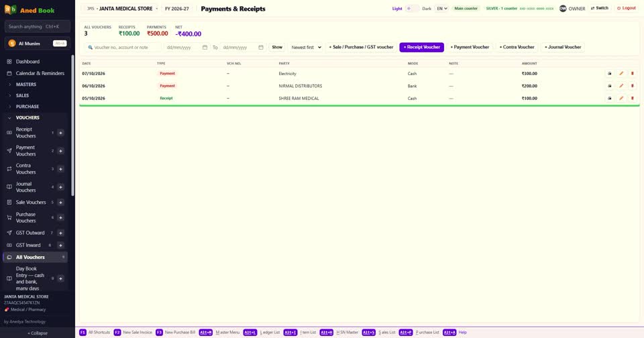This screenshot has width=644, height=338.
Task: Click the sidebar scrollbar
Action: click(x=72, y=125)
